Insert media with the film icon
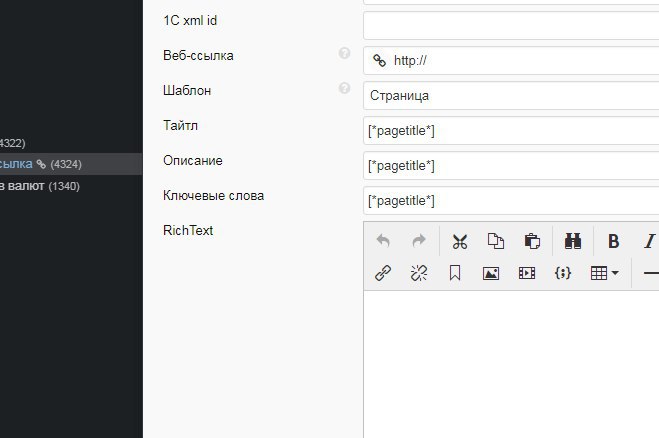The image size is (659, 438). point(527,273)
